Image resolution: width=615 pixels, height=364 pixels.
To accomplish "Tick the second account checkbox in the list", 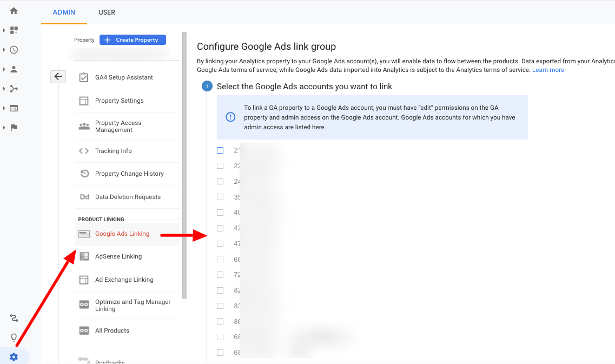I will (x=220, y=166).
